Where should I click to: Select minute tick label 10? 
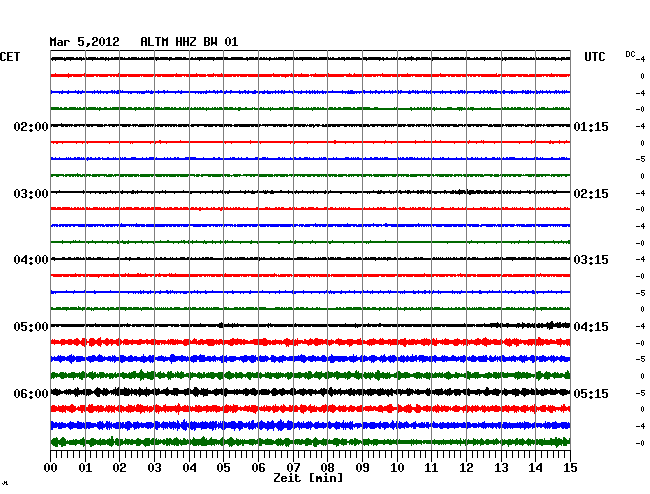pos(397,468)
